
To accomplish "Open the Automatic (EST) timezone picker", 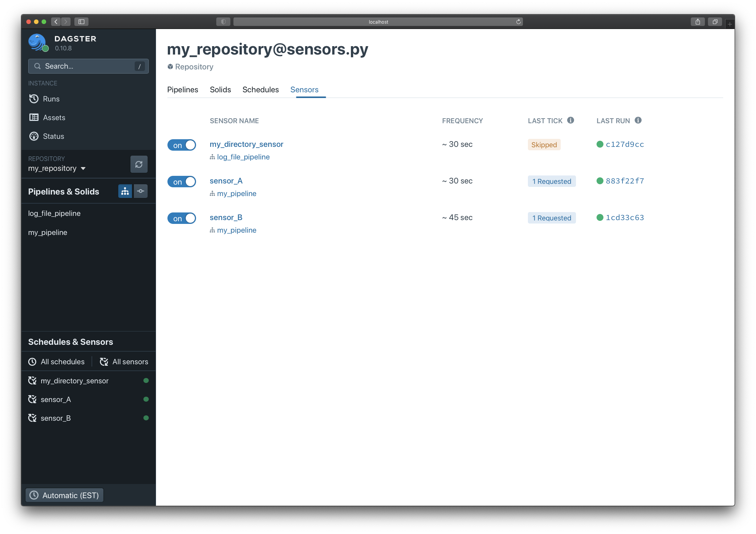I will (x=64, y=495).
